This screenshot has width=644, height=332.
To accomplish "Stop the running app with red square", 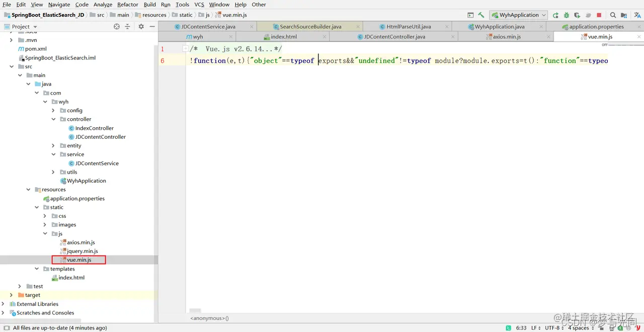I will click(x=599, y=15).
